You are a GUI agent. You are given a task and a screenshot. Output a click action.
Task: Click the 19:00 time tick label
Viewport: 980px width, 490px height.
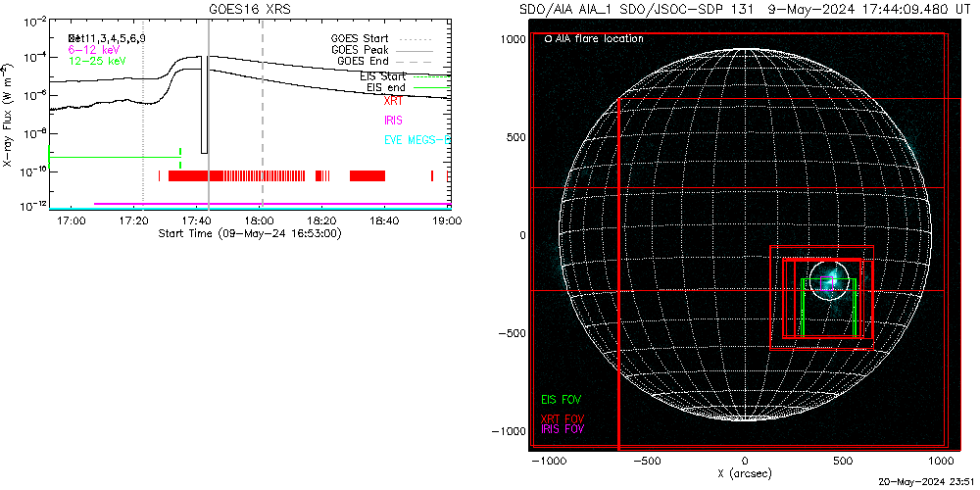pyautogui.click(x=446, y=220)
